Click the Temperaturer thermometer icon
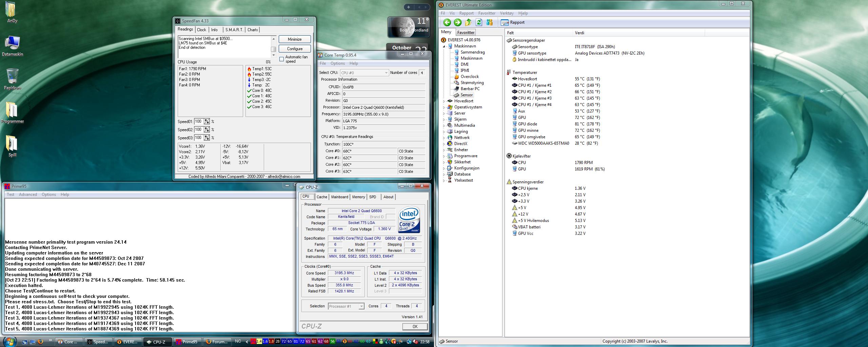The width and height of the screenshot is (868, 347). pos(509,73)
